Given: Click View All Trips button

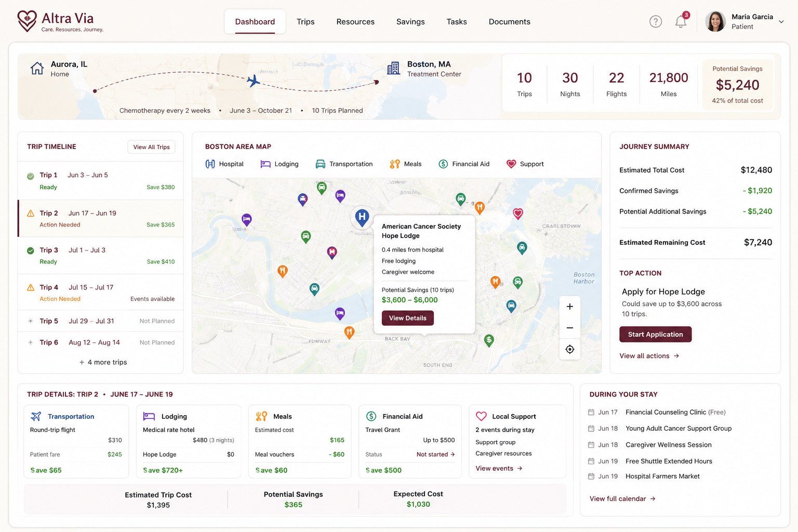Looking at the screenshot, I should [151, 147].
